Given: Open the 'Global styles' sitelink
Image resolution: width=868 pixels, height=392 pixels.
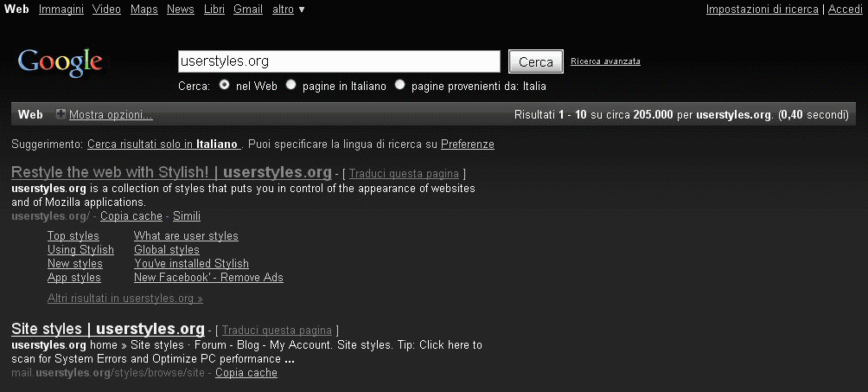Looking at the screenshot, I should (167, 249).
